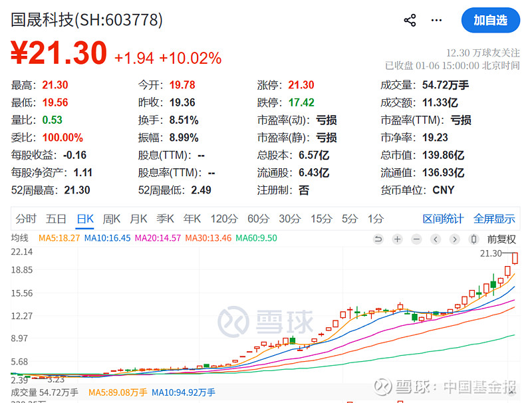Screen dimensions: 532x403
Task: Zoom in with the plus icon
Action: tap(397, 239)
